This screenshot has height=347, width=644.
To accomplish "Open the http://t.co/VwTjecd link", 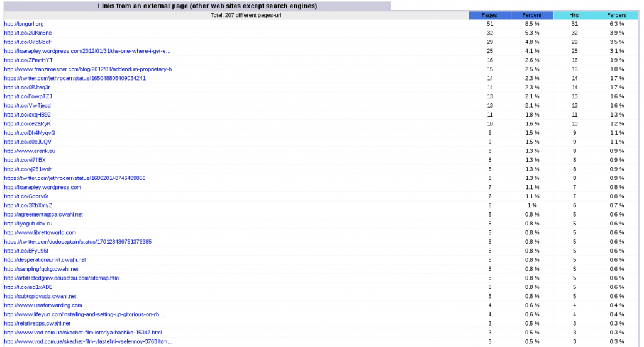I will [28, 105].
